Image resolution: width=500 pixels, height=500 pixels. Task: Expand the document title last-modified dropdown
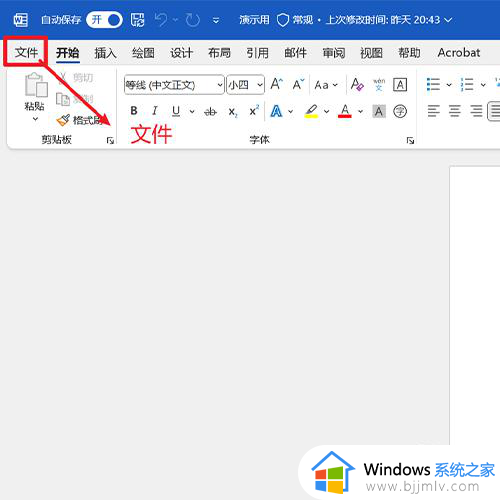pyautogui.click(x=449, y=20)
